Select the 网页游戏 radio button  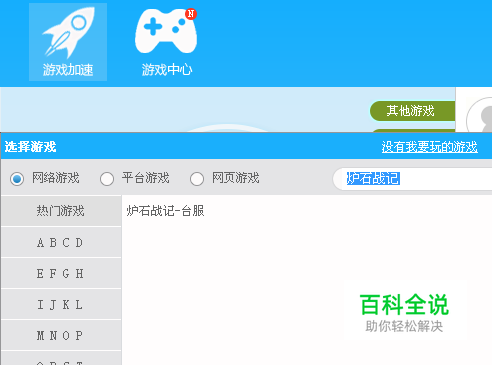click(197, 179)
